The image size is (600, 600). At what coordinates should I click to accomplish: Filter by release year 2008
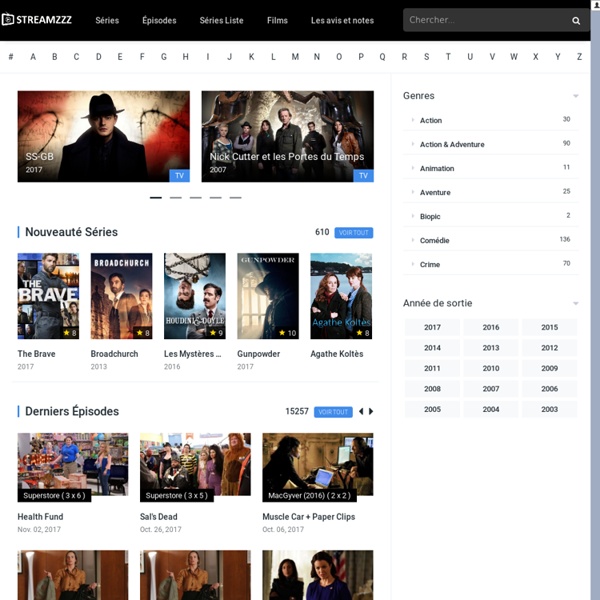coord(432,389)
